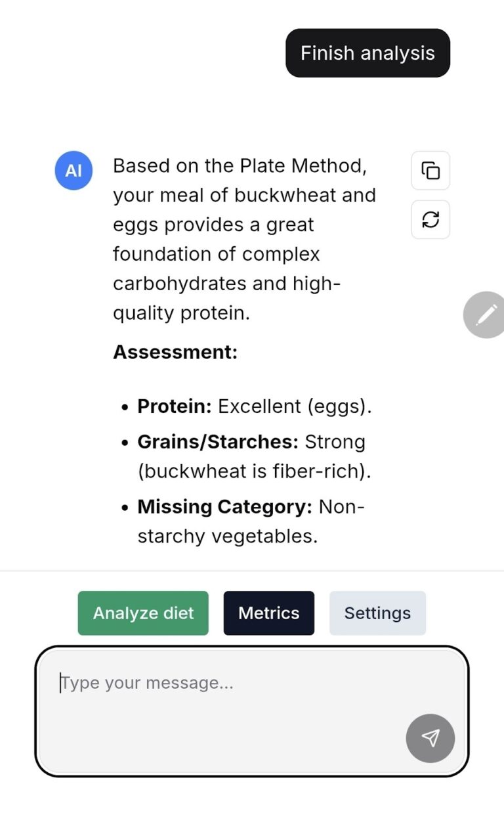Image resolution: width=504 pixels, height=826 pixels.
Task: Regenerate the AI response
Action: pos(430,219)
